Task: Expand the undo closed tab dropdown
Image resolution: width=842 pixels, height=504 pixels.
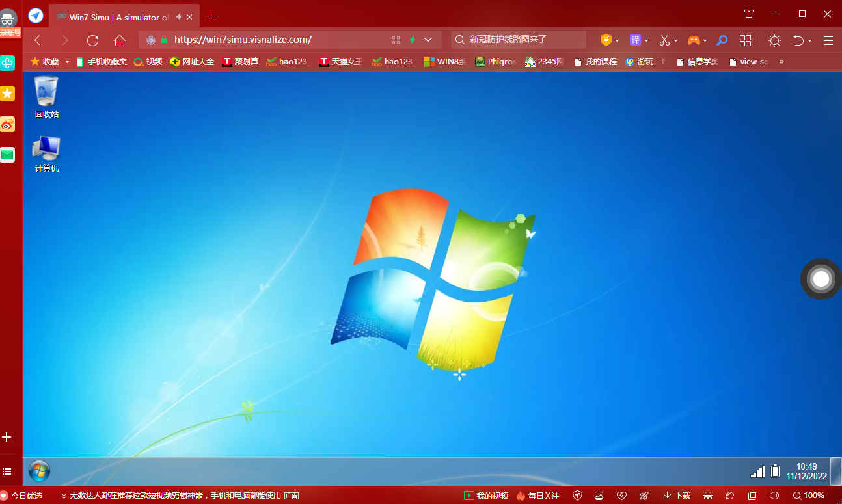Action: coord(809,40)
